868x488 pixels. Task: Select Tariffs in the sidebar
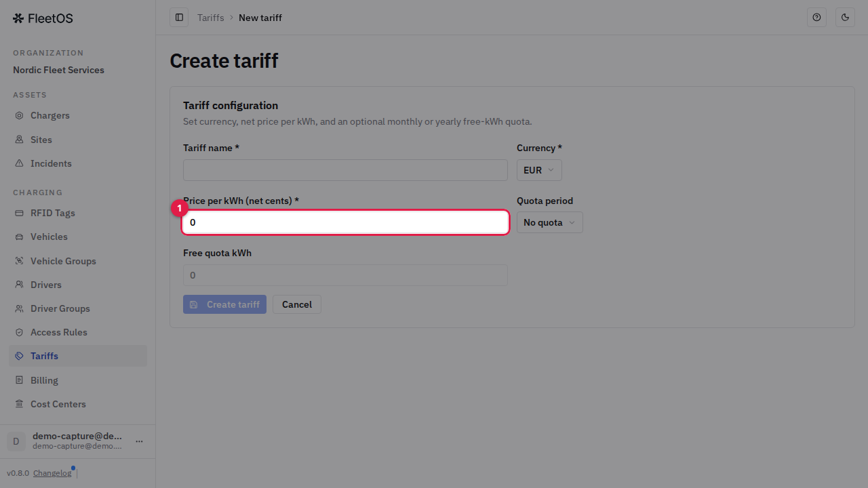(78, 356)
